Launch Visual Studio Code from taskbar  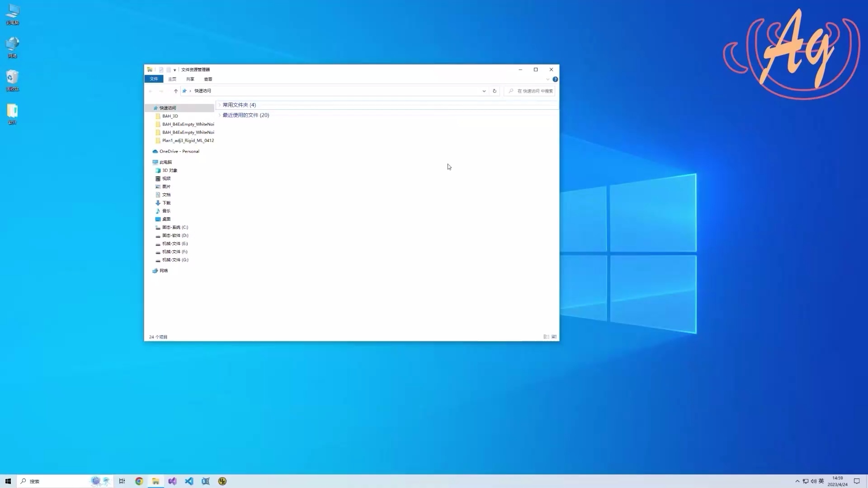pyautogui.click(x=189, y=481)
